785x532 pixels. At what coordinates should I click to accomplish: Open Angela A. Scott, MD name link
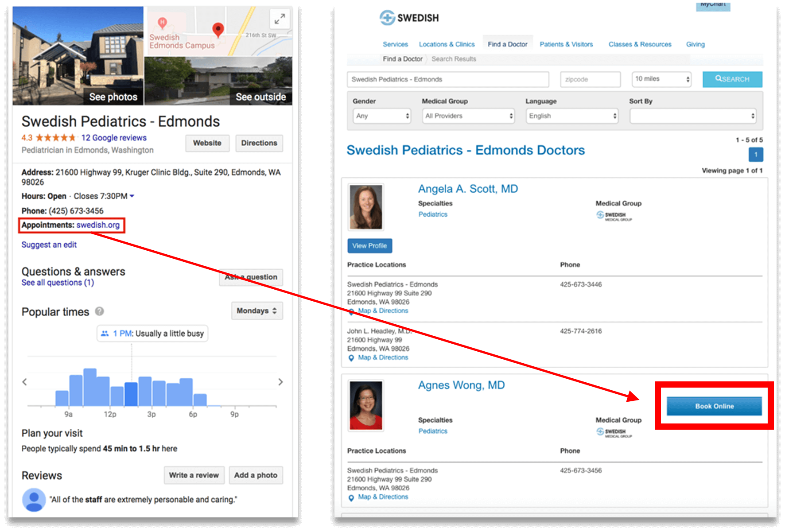[468, 189]
